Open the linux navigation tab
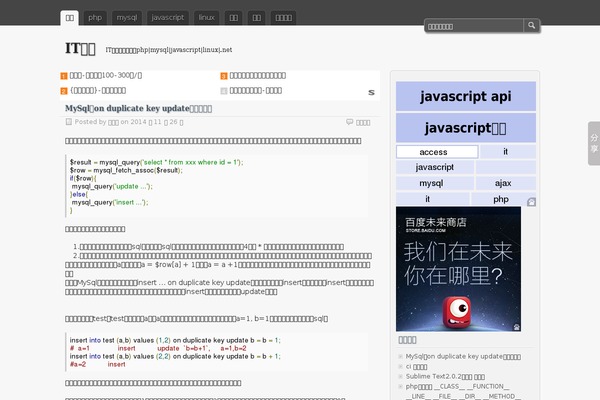600x400 pixels. click(206, 18)
